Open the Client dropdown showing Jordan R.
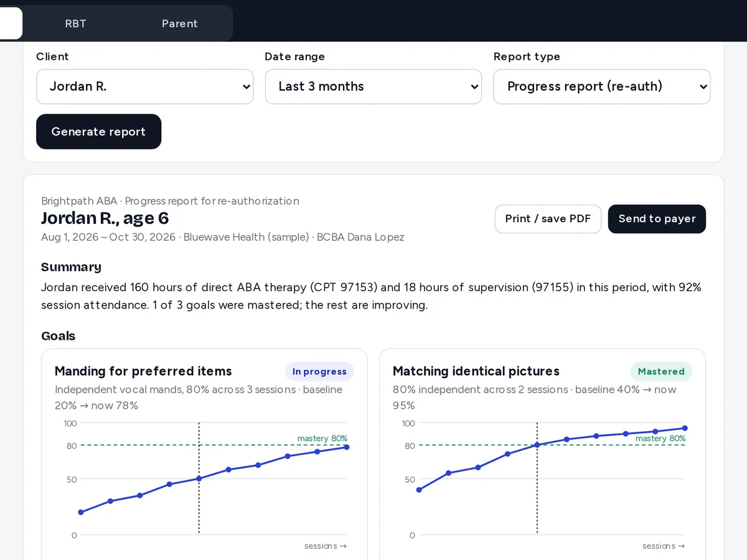Screen dimensions: 747x560 pyautogui.click(x=144, y=86)
